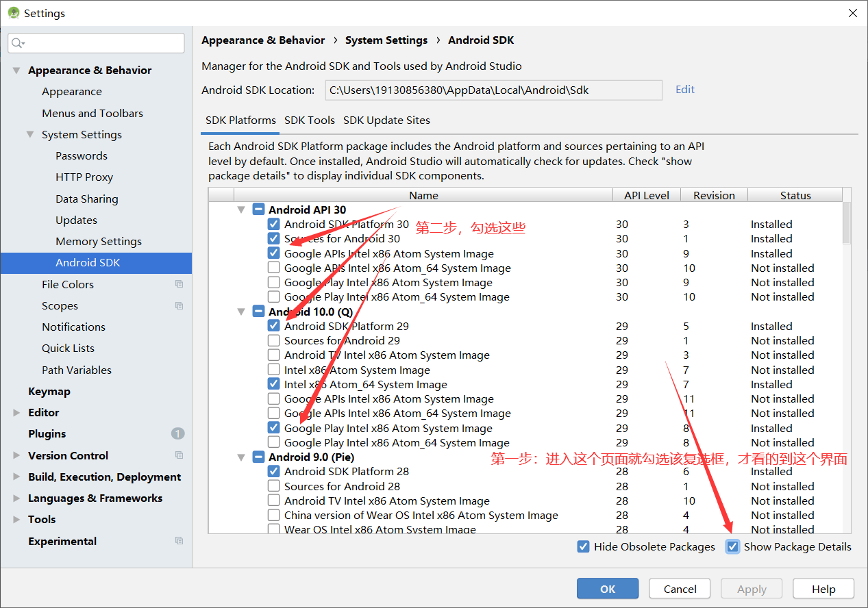Check Google Play Intel x86 Atom_64 System Image API 30

click(x=274, y=296)
